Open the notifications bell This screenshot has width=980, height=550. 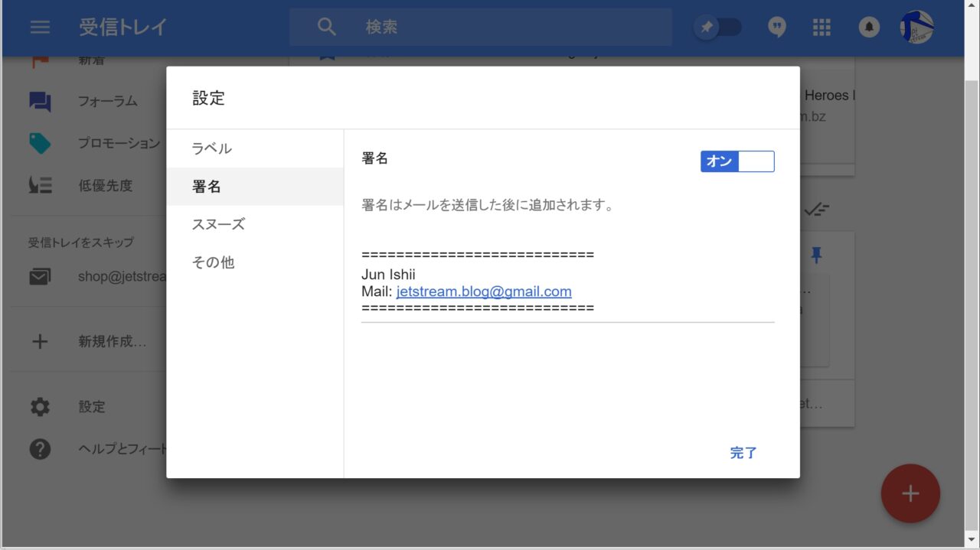[x=868, y=28]
